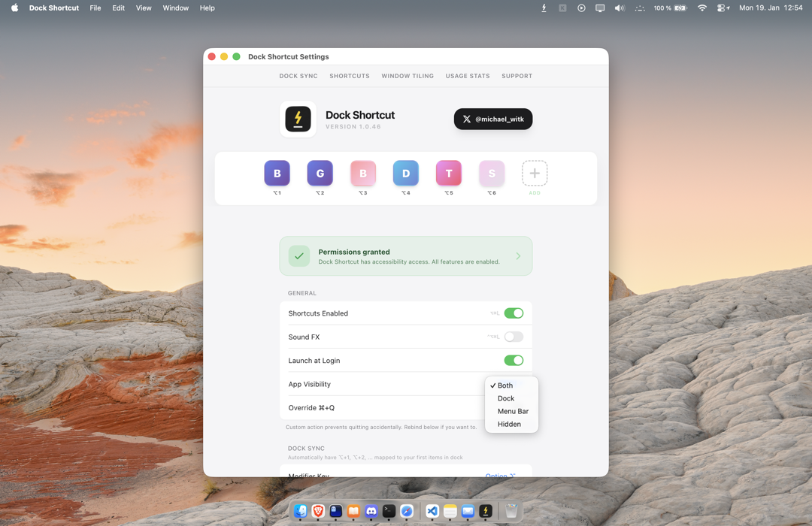812x526 pixels.
Task: Expand the Permissions granted banner
Action: pos(517,255)
